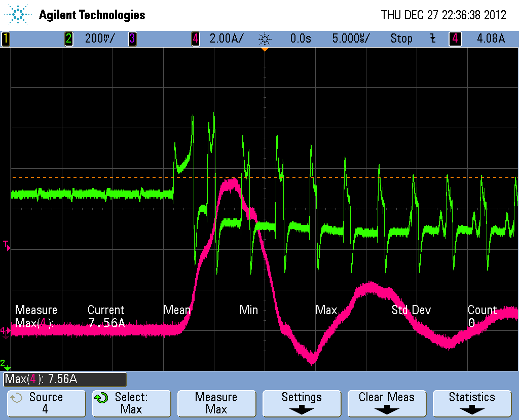519x420 pixels.
Task: Click the Min statistics column header
Action: click(248, 310)
